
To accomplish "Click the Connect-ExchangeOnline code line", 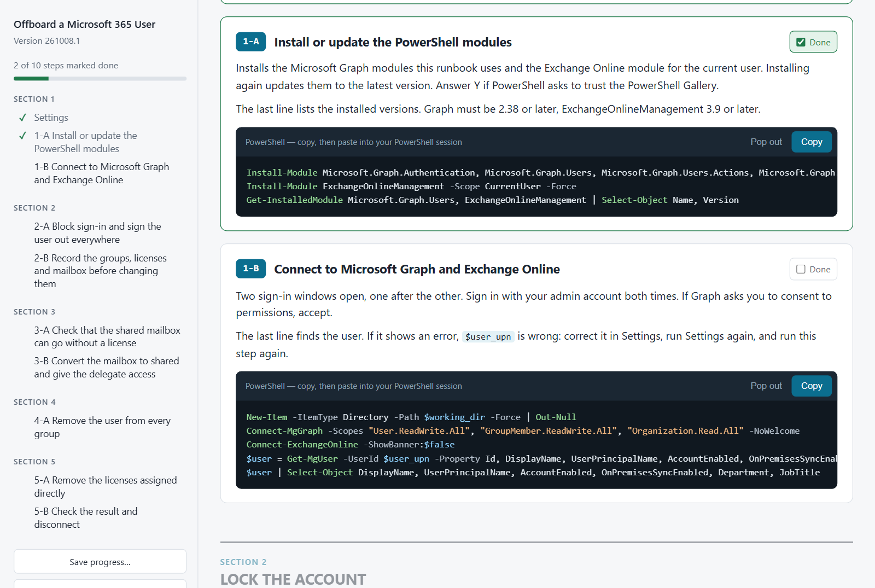I will point(351,445).
